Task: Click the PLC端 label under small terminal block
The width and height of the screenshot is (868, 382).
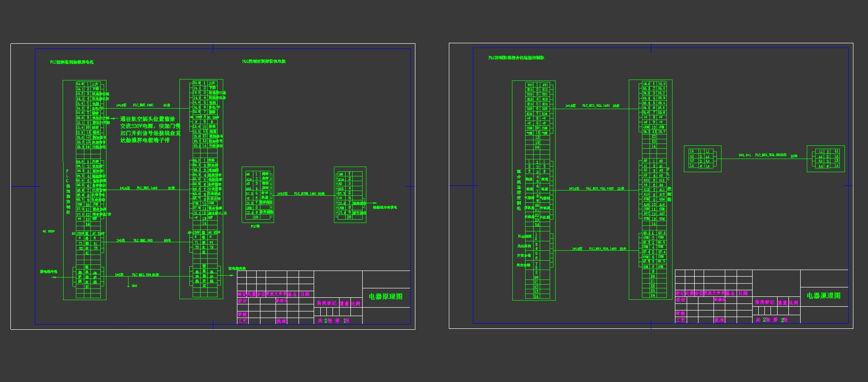Action: tap(255, 226)
